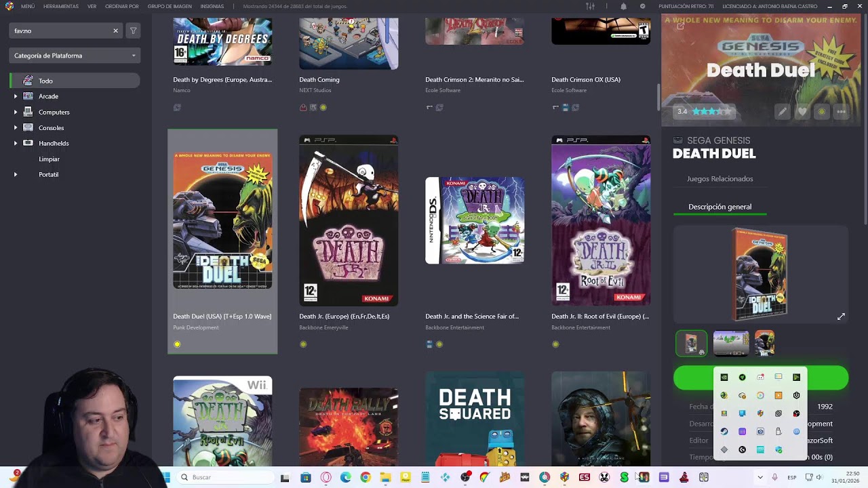This screenshot has height=488, width=868.
Task: Open the notifications bell
Action: tap(623, 6)
